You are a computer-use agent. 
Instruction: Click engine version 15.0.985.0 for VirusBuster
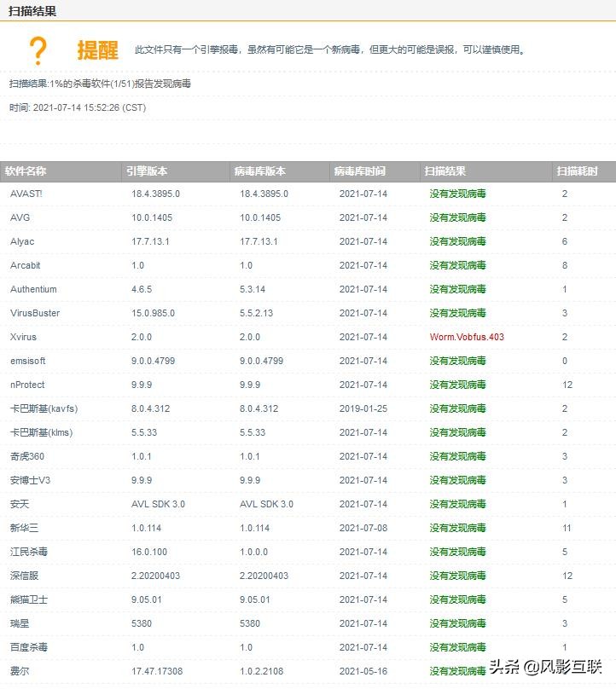point(153,313)
